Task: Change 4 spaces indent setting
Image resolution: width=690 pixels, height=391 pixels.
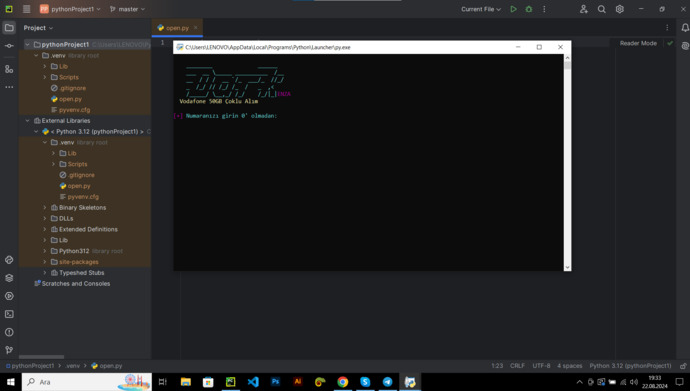Action: point(569,366)
